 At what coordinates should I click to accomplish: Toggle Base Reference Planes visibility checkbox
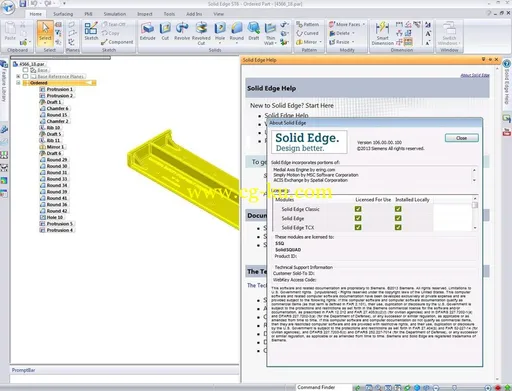pyautogui.click(x=26, y=76)
